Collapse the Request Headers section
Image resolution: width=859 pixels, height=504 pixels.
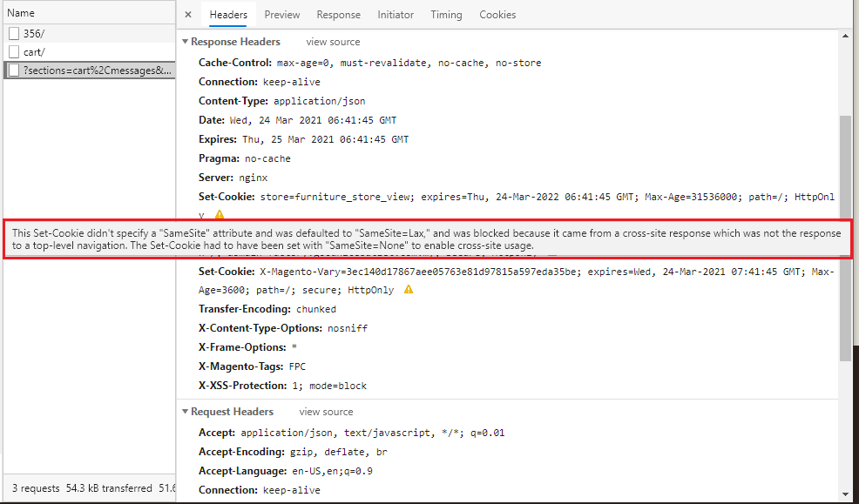184,411
